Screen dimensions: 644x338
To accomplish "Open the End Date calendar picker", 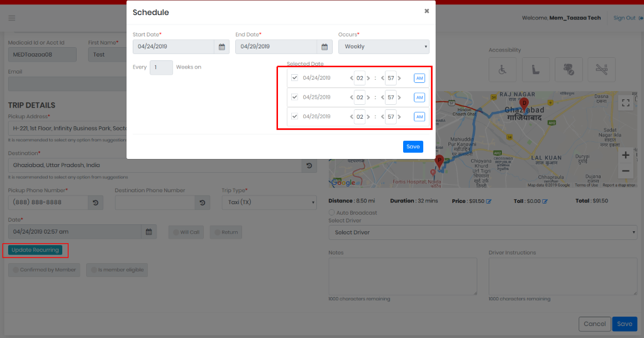I will [325, 46].
